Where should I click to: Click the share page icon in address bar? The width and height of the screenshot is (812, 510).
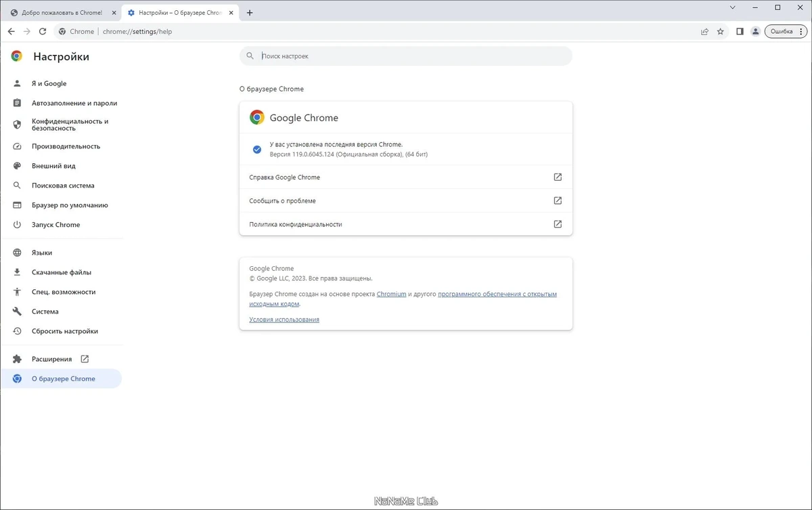click(x=704, y=31)
